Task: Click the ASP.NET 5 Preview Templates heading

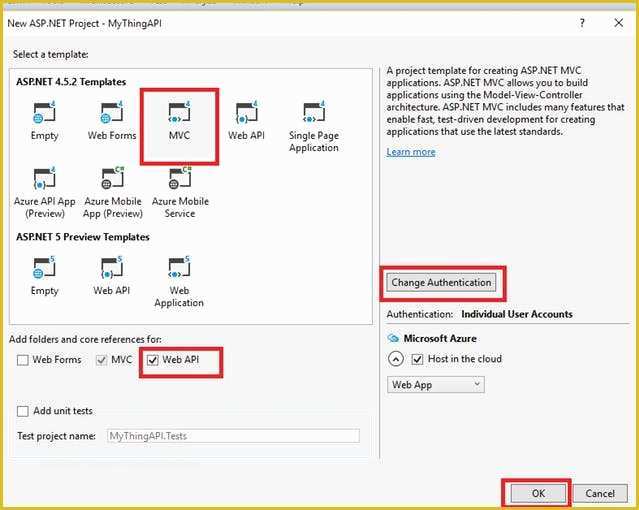Action: pyautogui.click(x=83, y=237)
